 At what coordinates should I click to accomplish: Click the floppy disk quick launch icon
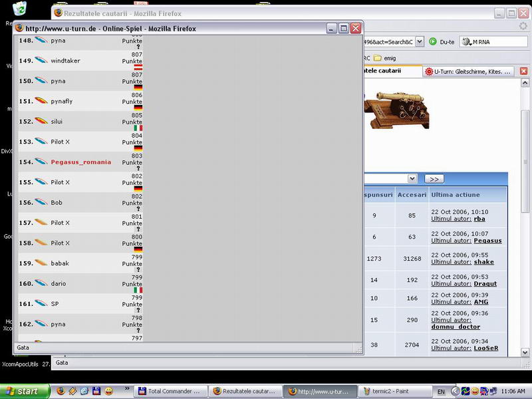coord(96,391)
